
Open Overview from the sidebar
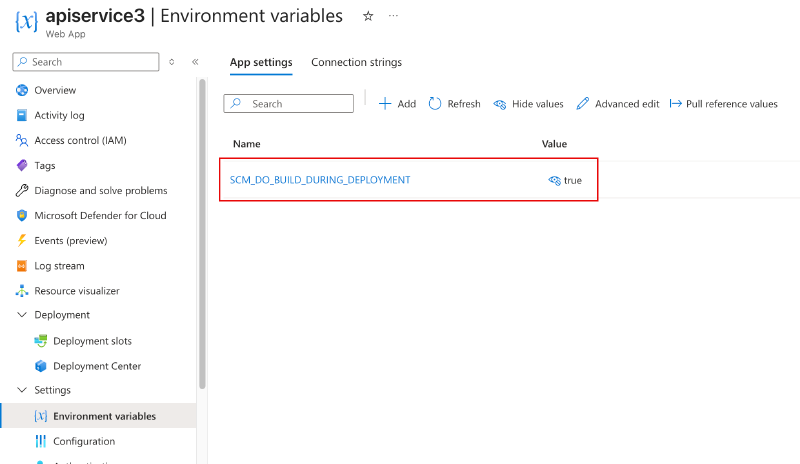click(x=55, y=90)
